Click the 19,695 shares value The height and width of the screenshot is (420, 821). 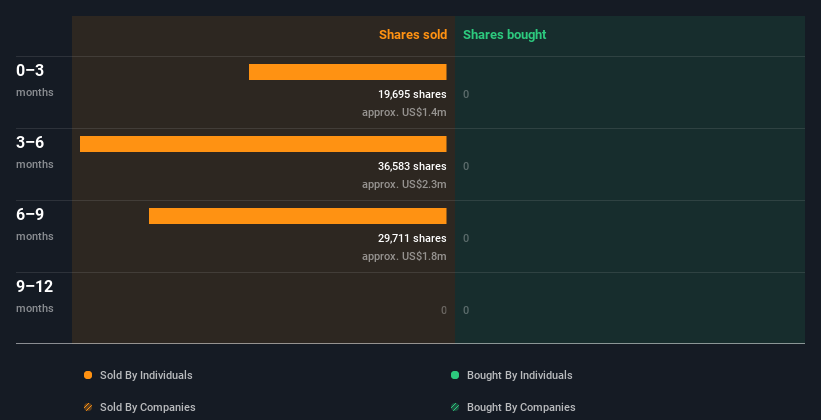pyautogui.click(x=412, y=94)
